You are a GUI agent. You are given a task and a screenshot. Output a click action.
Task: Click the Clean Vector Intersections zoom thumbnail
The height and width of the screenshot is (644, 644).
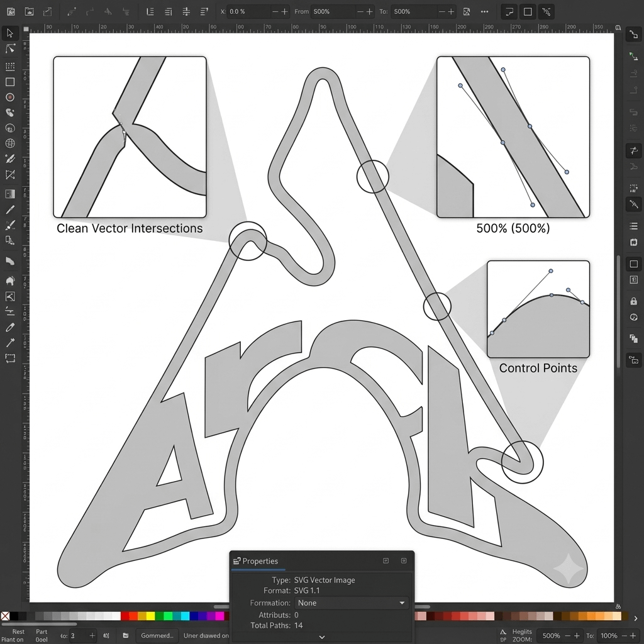click(x=130, y=136)
